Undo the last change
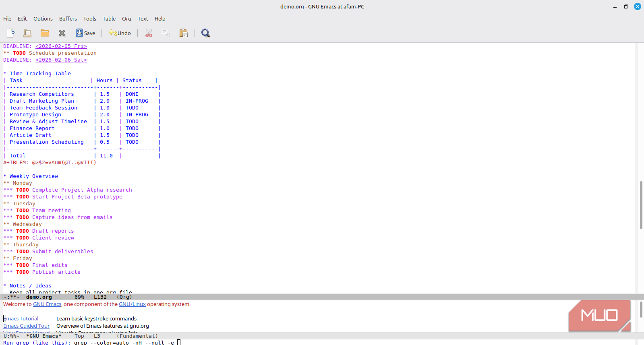 click(x=120, y=33)
